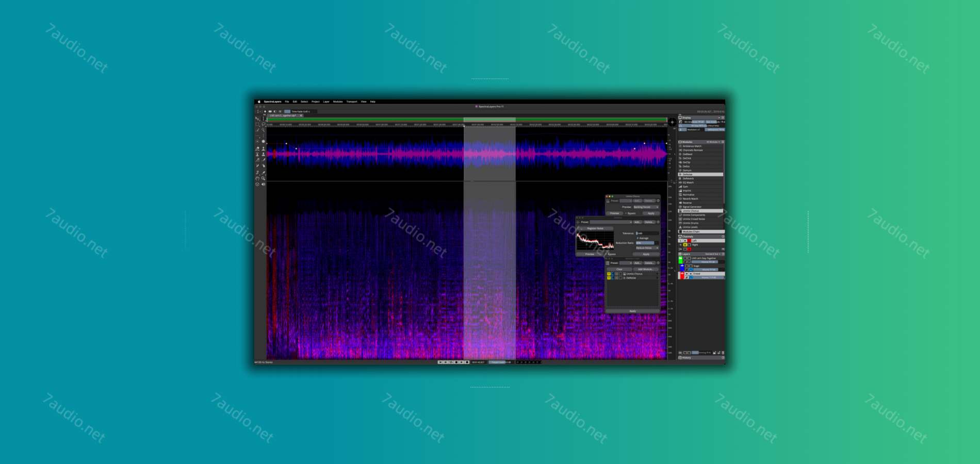Open Unmix Drums module
This screenshot has height=464, width=980.
point(700,223)
